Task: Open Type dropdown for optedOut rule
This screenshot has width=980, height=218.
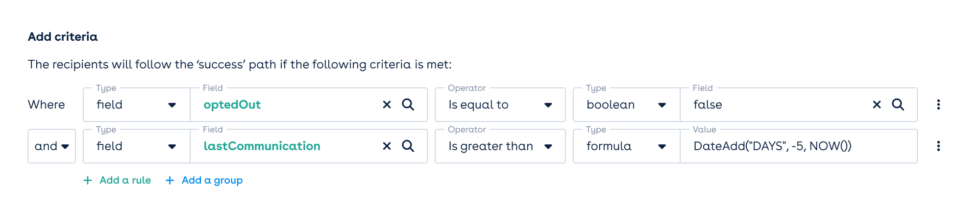Action: click(x=136, y=105)
